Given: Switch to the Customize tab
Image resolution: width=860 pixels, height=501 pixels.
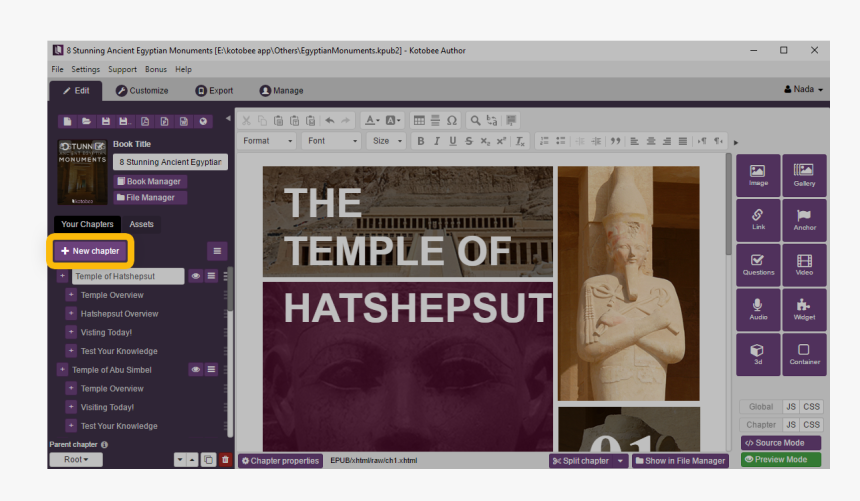Looking at the screenshot, I should 142,91.
